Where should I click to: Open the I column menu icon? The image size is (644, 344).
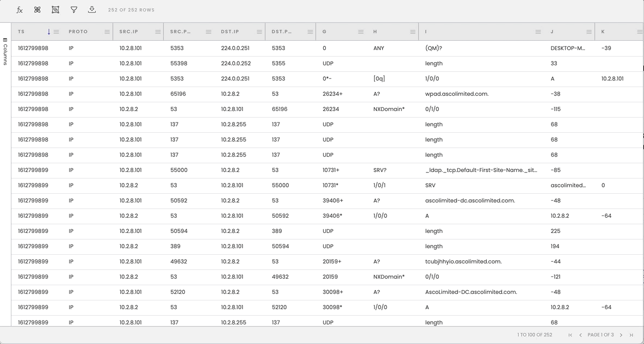point(538,32)
